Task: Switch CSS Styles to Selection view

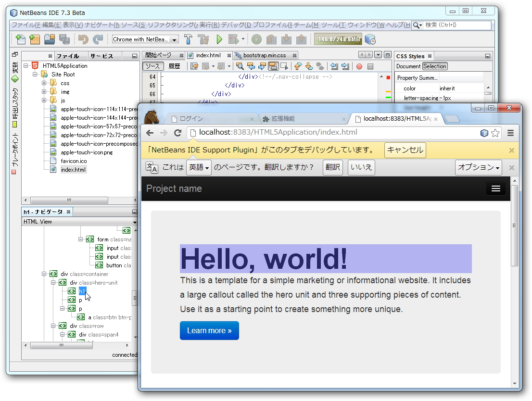Action: [435, 66]
